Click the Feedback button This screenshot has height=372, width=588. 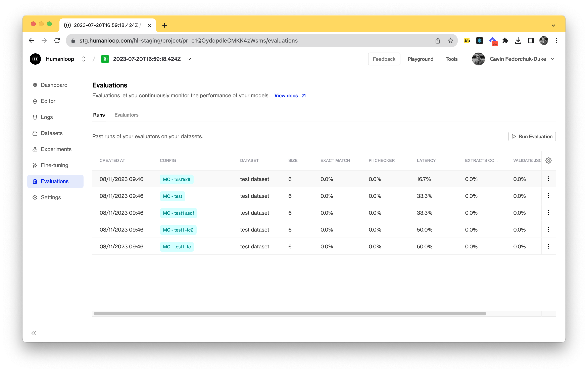[384, 59]
